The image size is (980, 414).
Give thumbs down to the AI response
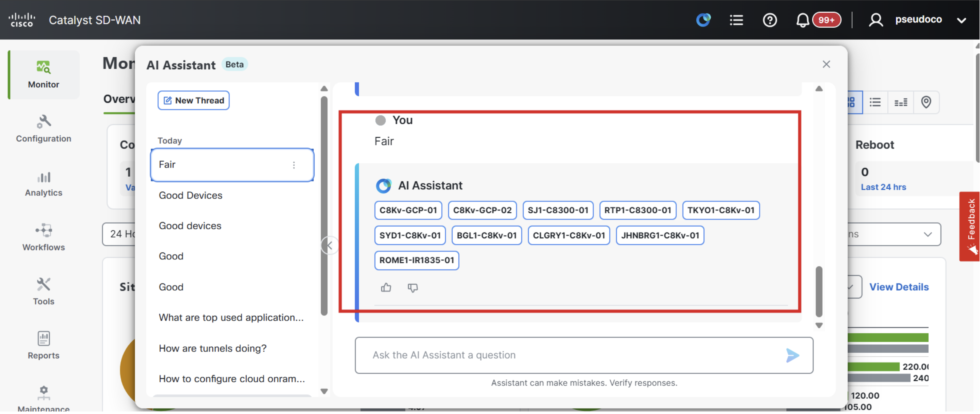point(412,288)
